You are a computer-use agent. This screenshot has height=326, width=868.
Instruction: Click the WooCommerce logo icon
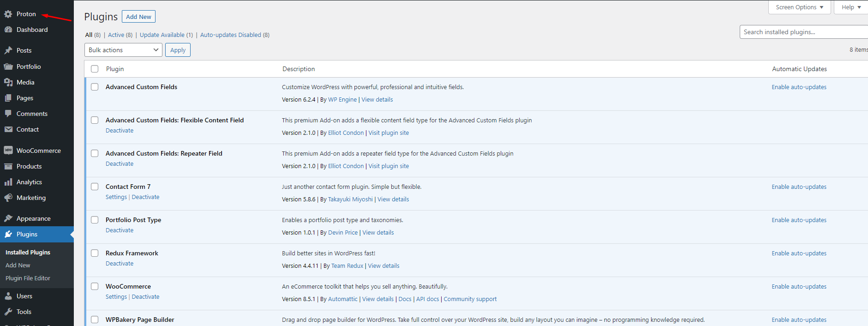tap(8, 151)
